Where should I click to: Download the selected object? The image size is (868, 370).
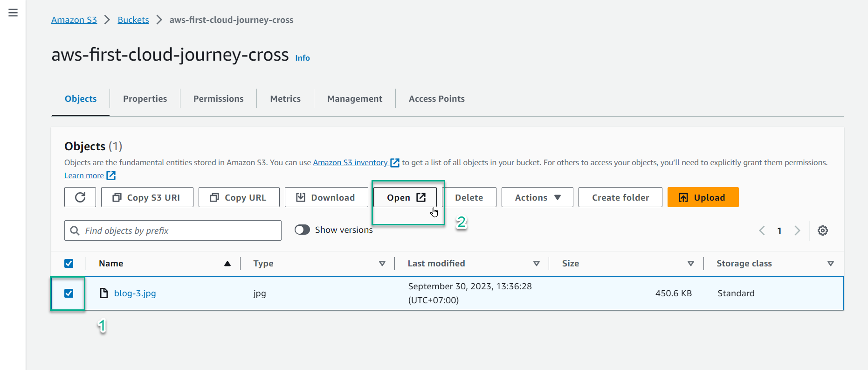click(x=326, y=197)
